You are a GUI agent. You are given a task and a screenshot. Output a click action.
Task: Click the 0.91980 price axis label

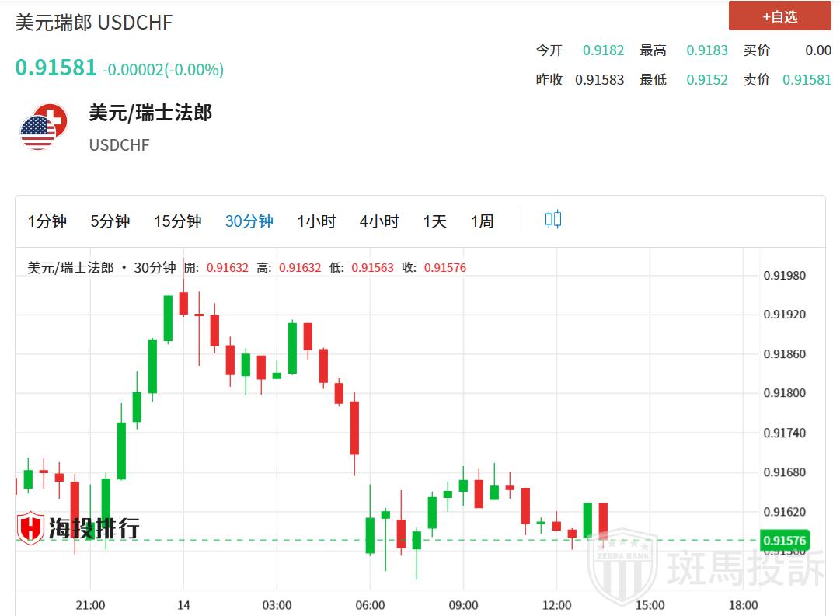(x=784, y=276)
